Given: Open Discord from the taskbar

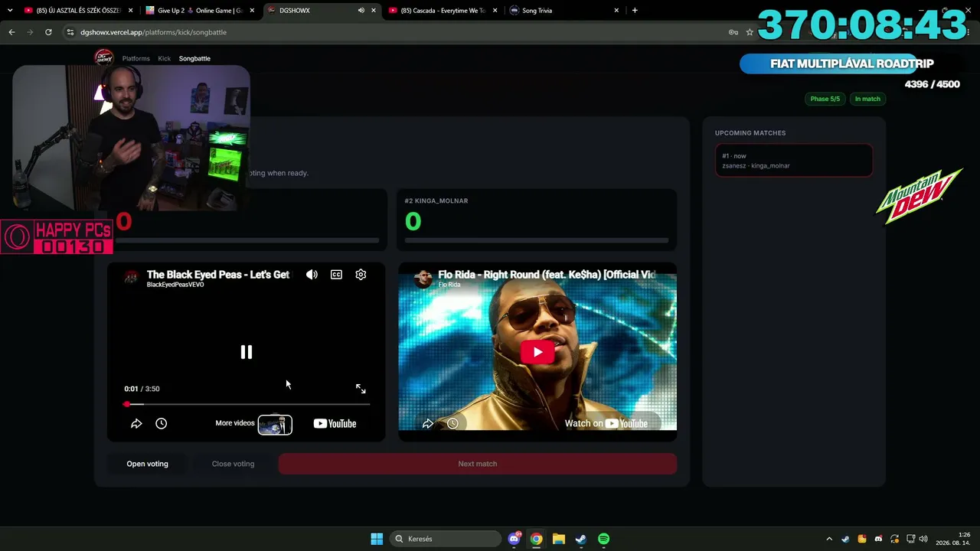Looking at the screenshot, I should pyautogui.click(x=514, y=539).
